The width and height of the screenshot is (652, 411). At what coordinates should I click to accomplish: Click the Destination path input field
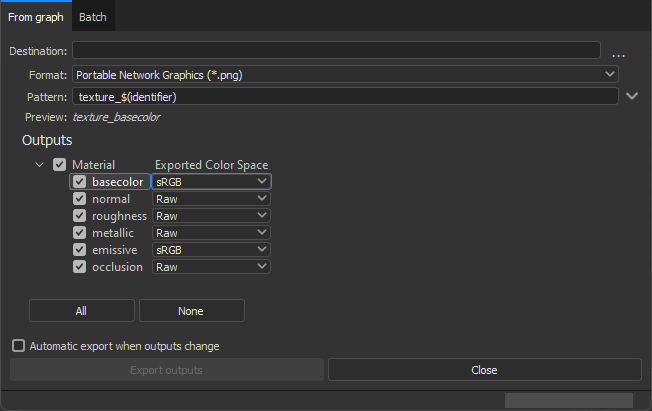336,50
